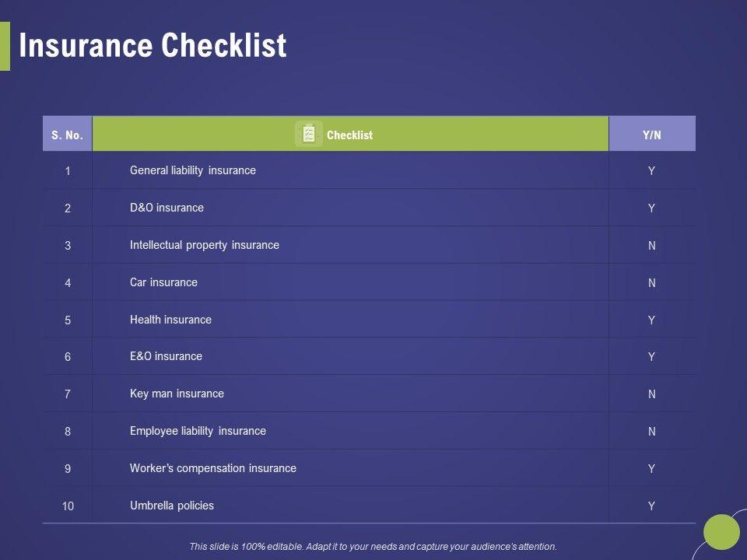747x560 pixels.
Task: Select the Insurance Checklist slide title
Action: coord(153,47)
